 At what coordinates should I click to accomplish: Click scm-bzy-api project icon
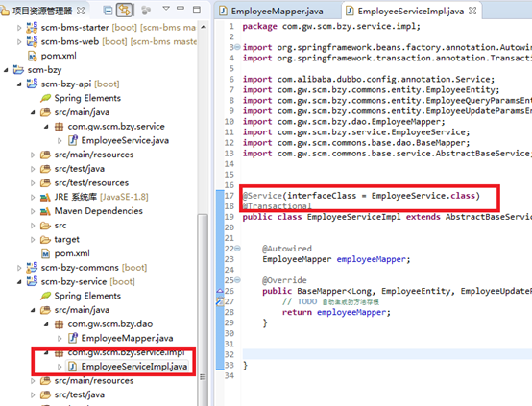[32, 84]
